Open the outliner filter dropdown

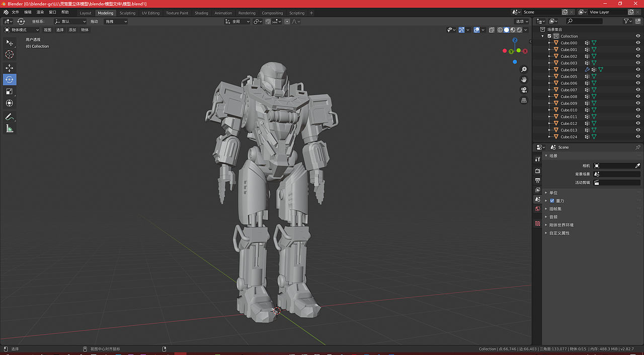pos(628,21)
